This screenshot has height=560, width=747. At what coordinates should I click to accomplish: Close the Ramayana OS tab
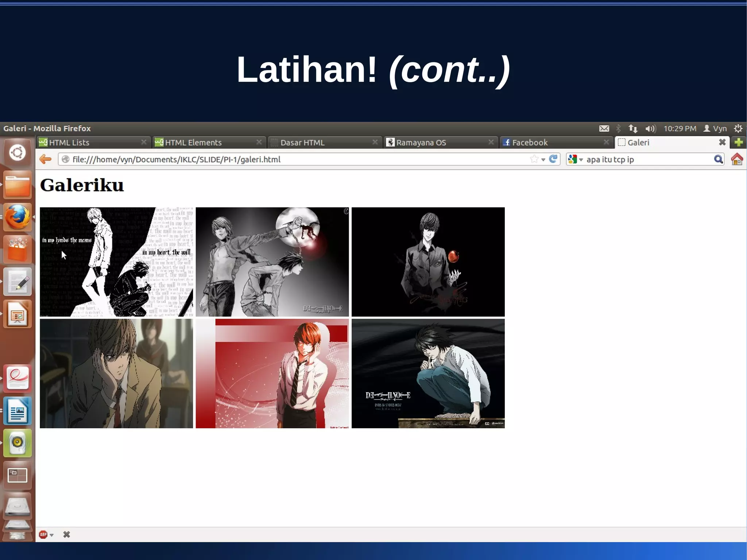click(491, 142)
